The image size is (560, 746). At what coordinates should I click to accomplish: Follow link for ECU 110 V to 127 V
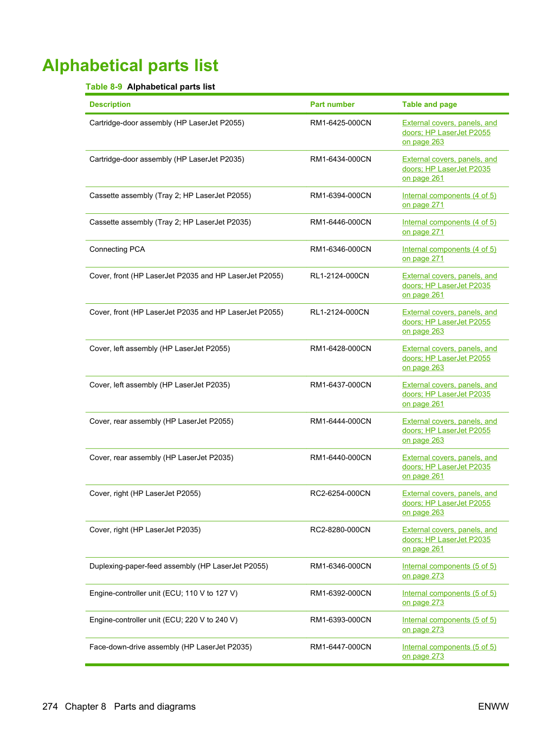click(449, 598)
